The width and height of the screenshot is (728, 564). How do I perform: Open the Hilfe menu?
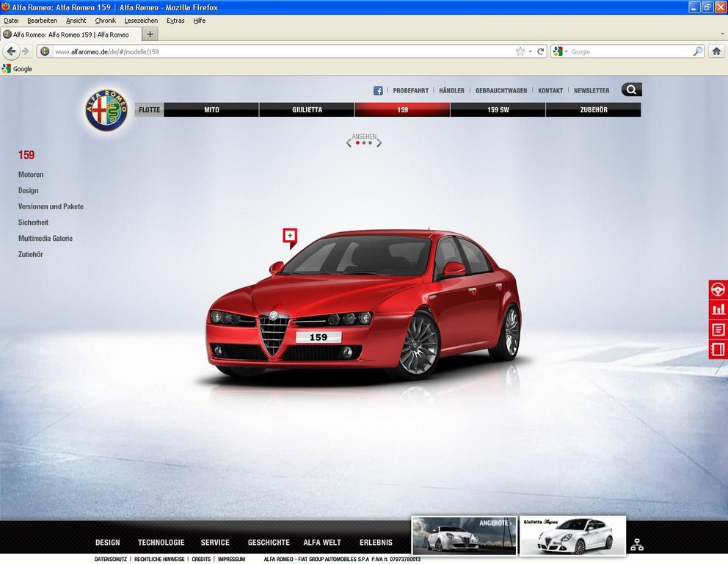tap(200, 21)
